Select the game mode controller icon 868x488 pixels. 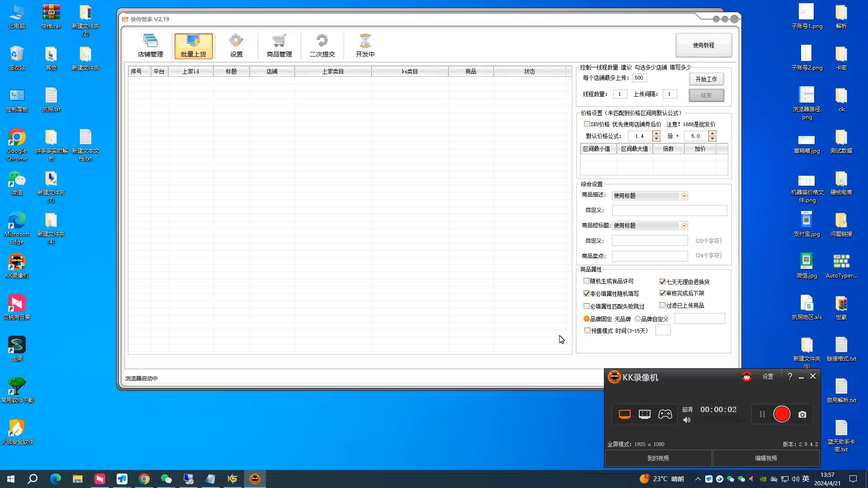click(x=665, y=414)
